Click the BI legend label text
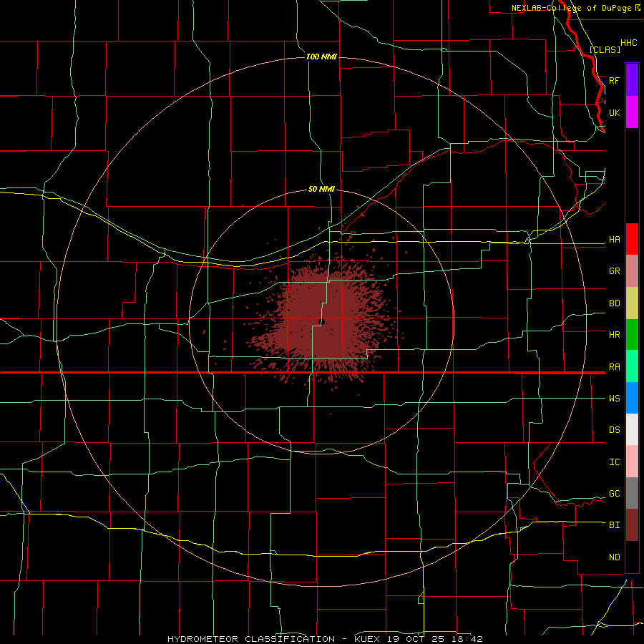The height and width of the screenshot is (644, 644). 614,525
